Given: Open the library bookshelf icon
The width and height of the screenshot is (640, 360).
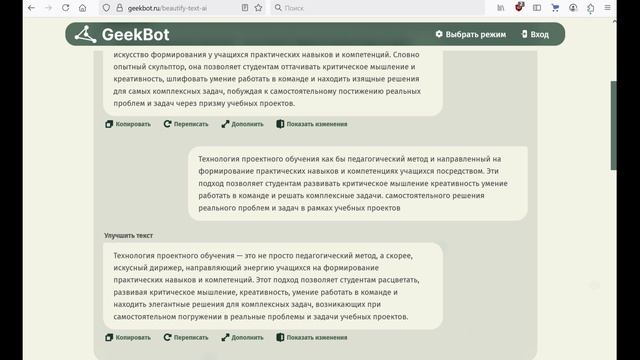Looking at the screenshot, I should click(x=501, y=8).
